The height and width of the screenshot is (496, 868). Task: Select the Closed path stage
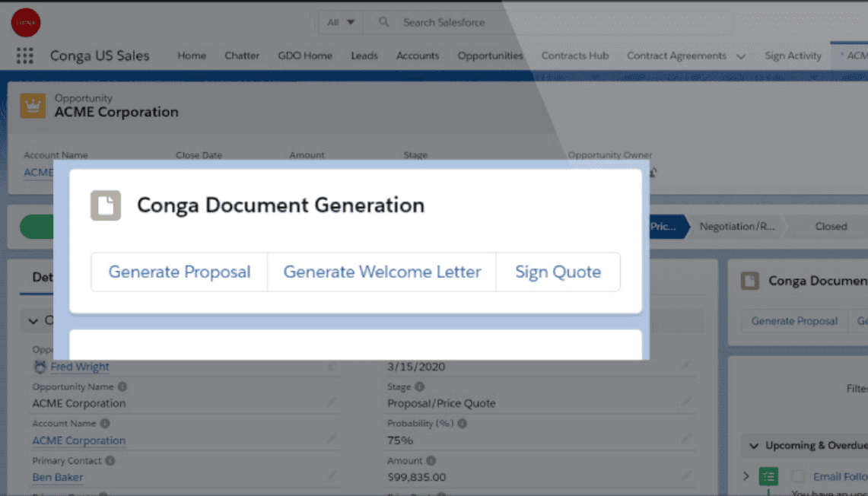pyautogui.click(x=831, y=227)
